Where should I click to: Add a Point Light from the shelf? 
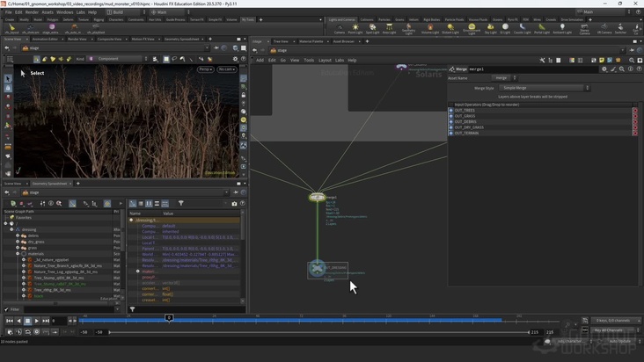[355, 29]
